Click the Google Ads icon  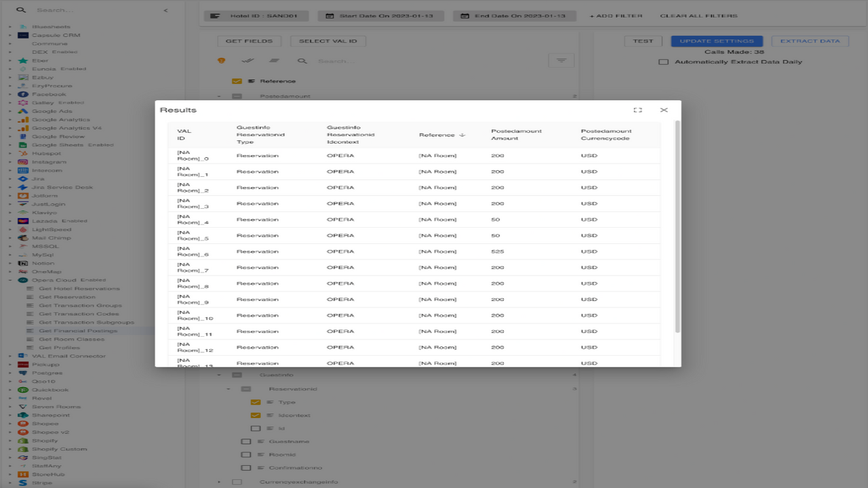point(23,111)
